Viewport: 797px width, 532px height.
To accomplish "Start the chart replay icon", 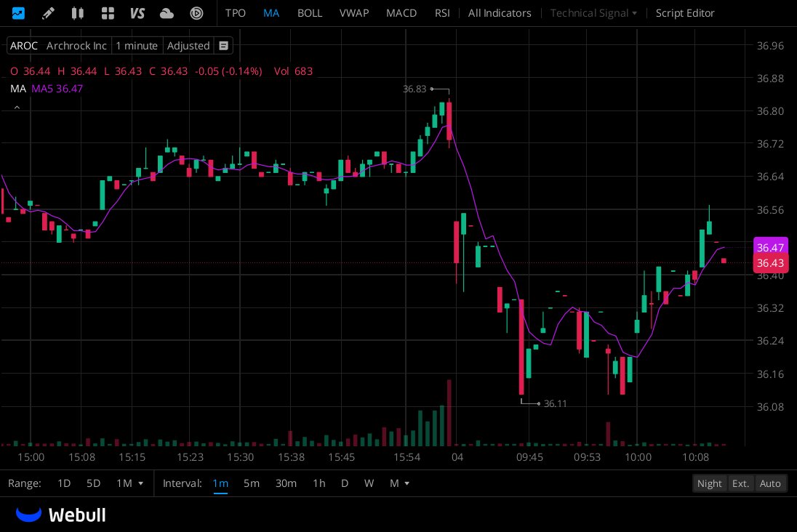I will [197, 12].
